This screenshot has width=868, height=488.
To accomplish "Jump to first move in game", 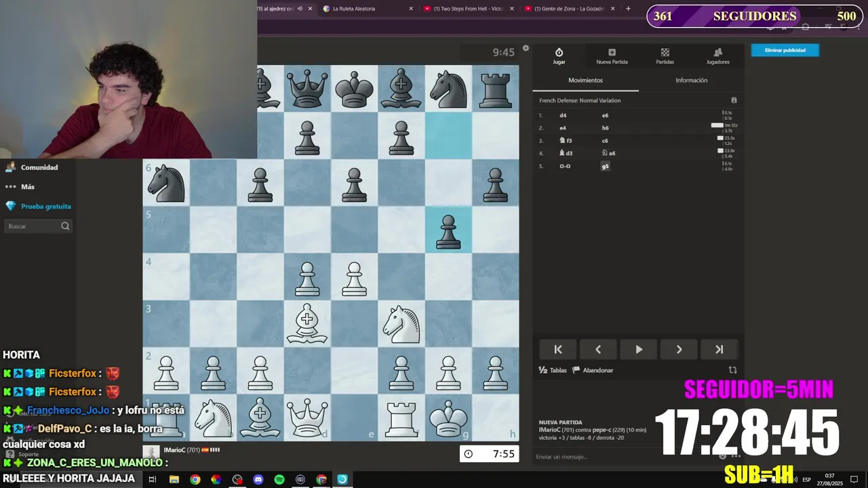I will (557, 349).
